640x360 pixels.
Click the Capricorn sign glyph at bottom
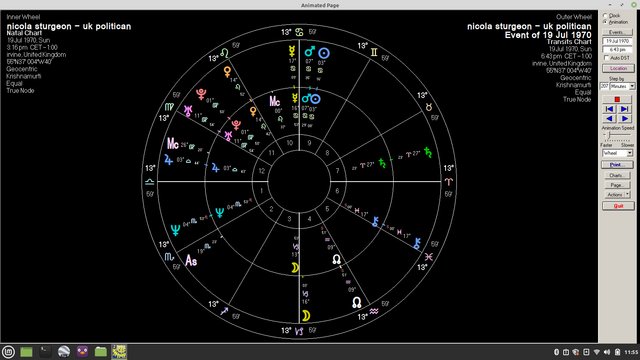299,331
